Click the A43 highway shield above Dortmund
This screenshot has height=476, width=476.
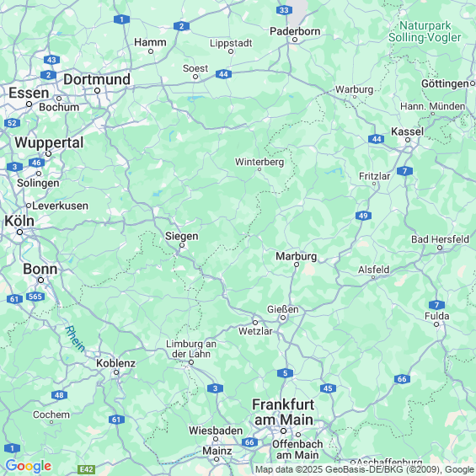(x=51, y=60)
